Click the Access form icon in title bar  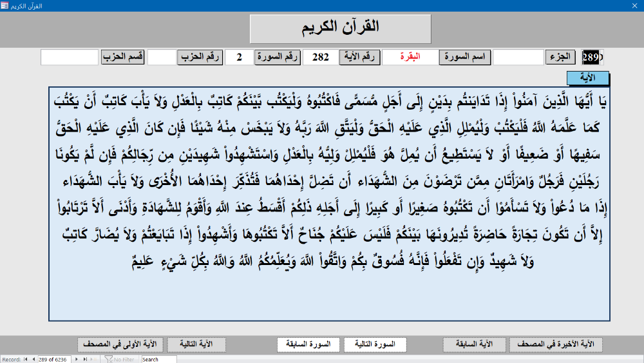(5, 5)
